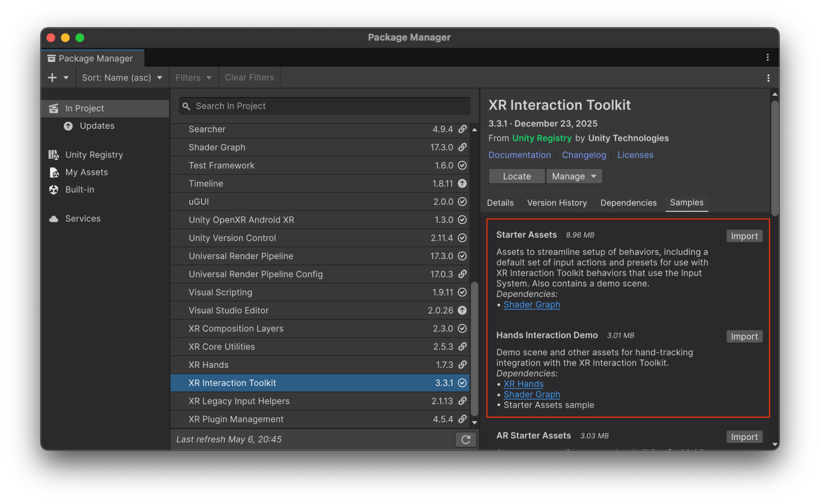This screenshot has height=504, width=820.
Task: Switch to the Version History tab
Action: [x=557, y=203]
